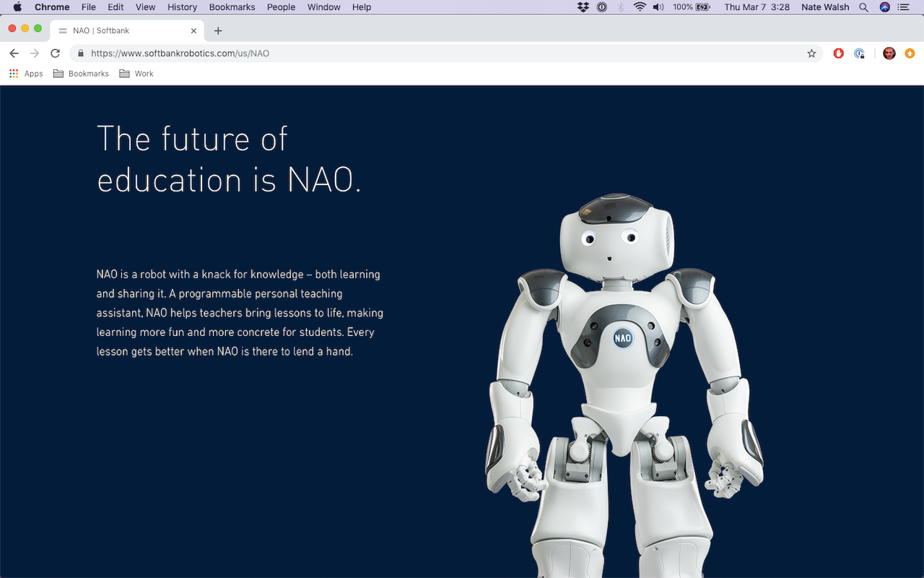The image size is (924, 578).
Task: Click the green fullscreen window button
Action: pyautogui.click(x=38, y=28)
